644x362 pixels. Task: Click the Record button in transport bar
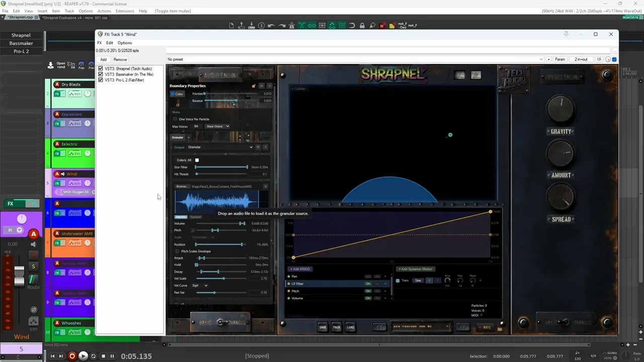pyautogui.click(x=72, y=356)
